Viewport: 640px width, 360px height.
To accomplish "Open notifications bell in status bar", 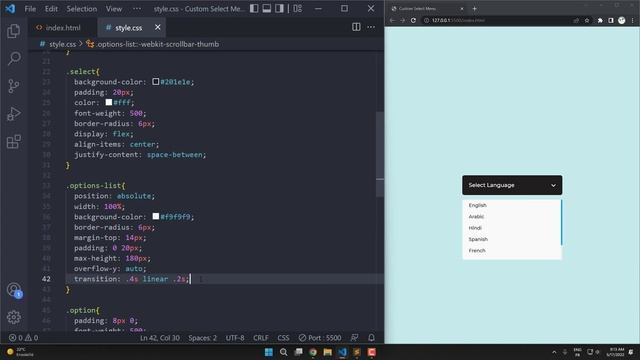I will 371,338.
